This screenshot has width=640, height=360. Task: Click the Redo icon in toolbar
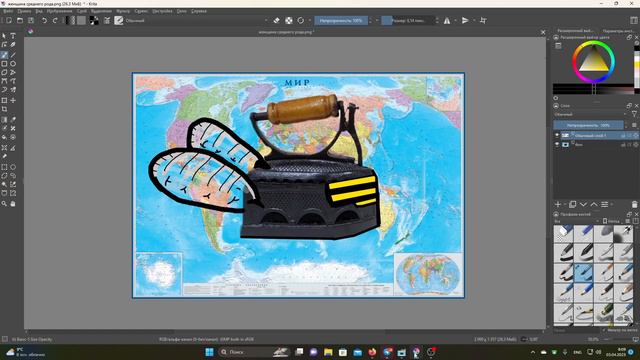55,20
